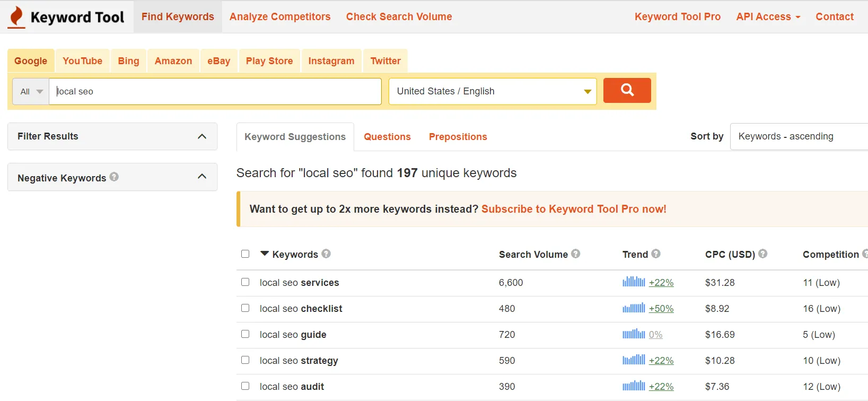Click help icon beside Keywords column header

pyautogui.click(x=326, y=254)
